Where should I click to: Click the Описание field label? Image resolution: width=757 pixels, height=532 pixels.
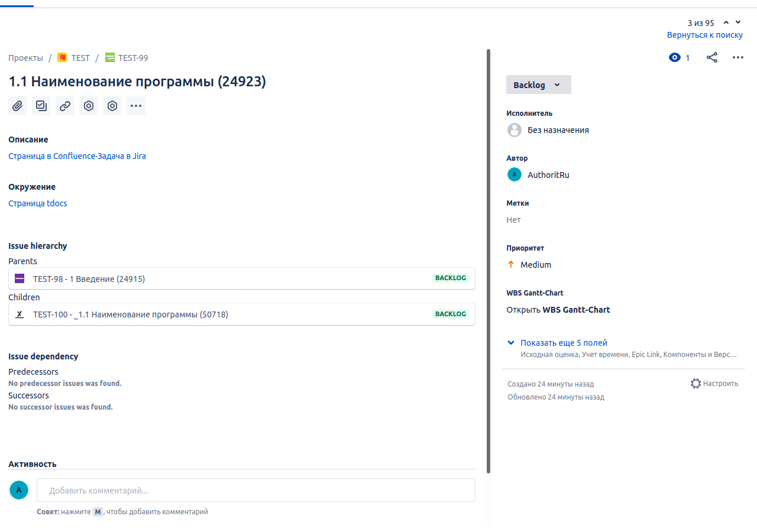pos(28,140)
